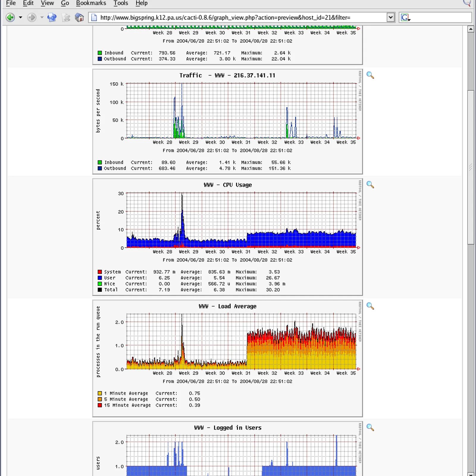476x476 pixels.
Task: Open the Forward button history dropdown arrow
Action: coord(42,18)
